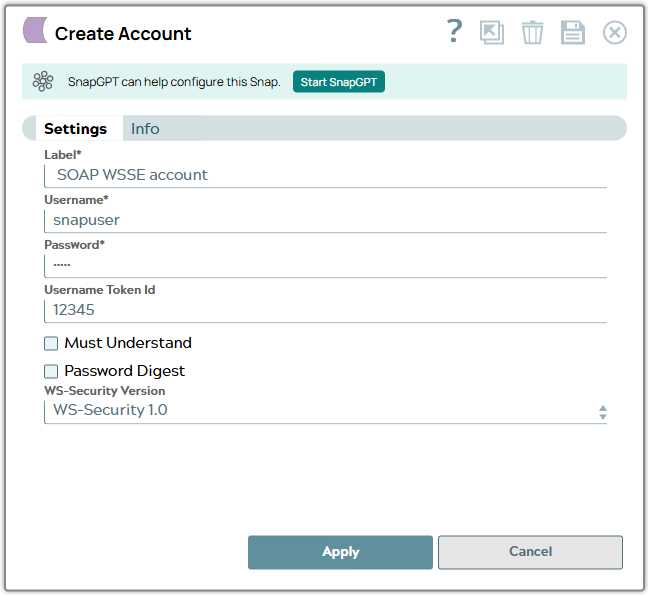Select the Password field

pos(325,266)
